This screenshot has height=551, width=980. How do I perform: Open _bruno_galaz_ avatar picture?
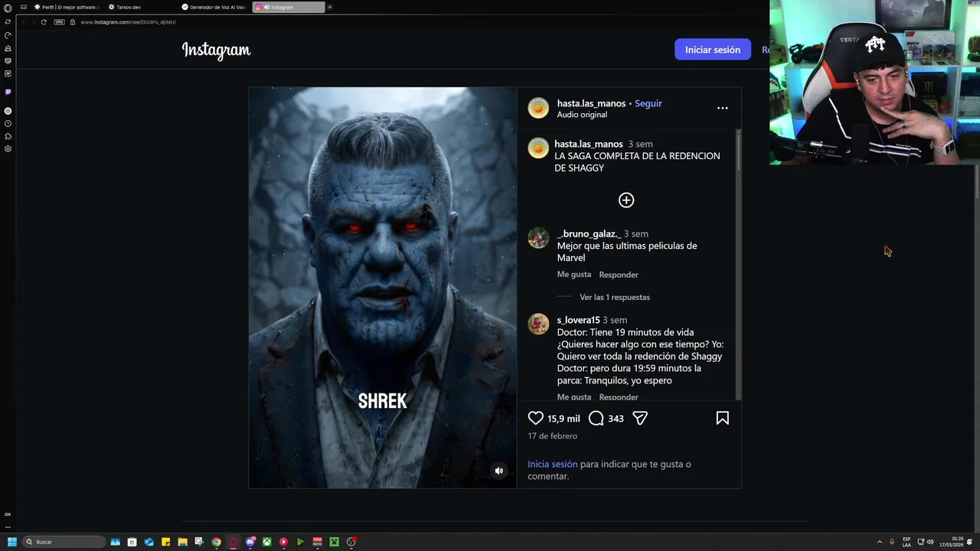pyautogui.click(x=538, y=238)
